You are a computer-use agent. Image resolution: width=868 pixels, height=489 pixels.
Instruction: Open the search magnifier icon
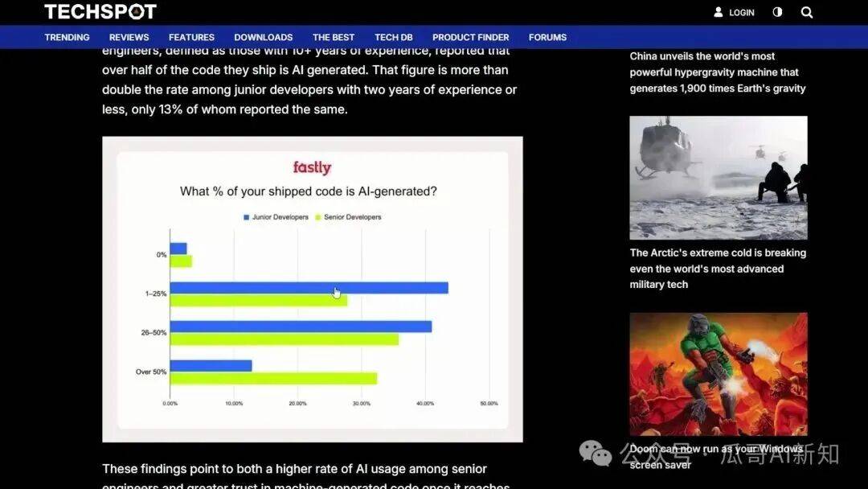pyautogui.click(x=807, y=12)
